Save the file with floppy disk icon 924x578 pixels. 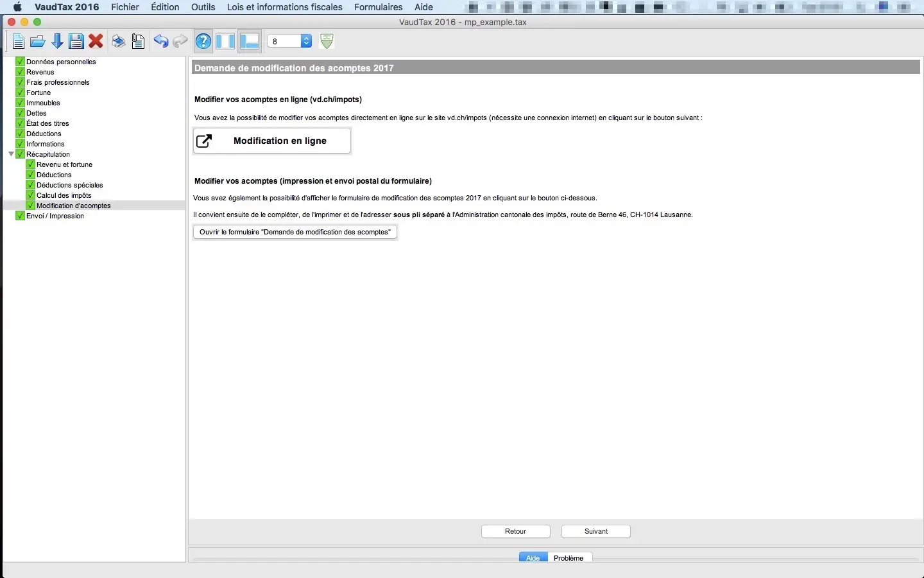point(76,42)
